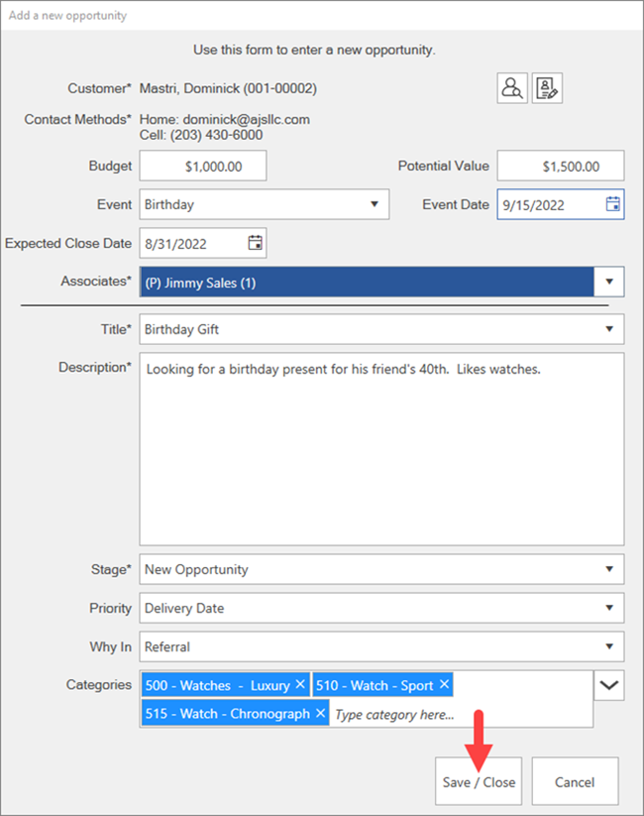The width and height of the screenshot is (644, 816).
Task: Expand the Associates dropdown arrow
Action: [609, 283]
